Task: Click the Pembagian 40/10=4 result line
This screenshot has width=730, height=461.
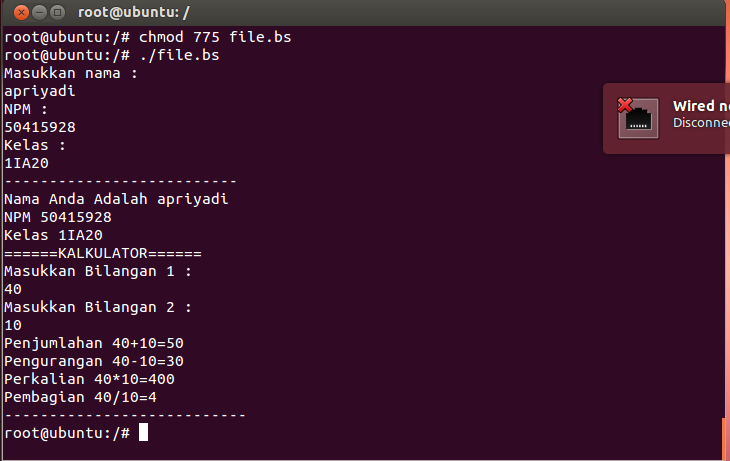Action: (81, 397)
